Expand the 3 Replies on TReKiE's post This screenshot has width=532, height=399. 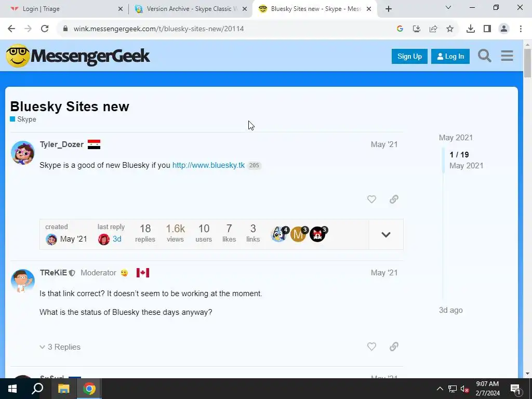coord(60,347)
